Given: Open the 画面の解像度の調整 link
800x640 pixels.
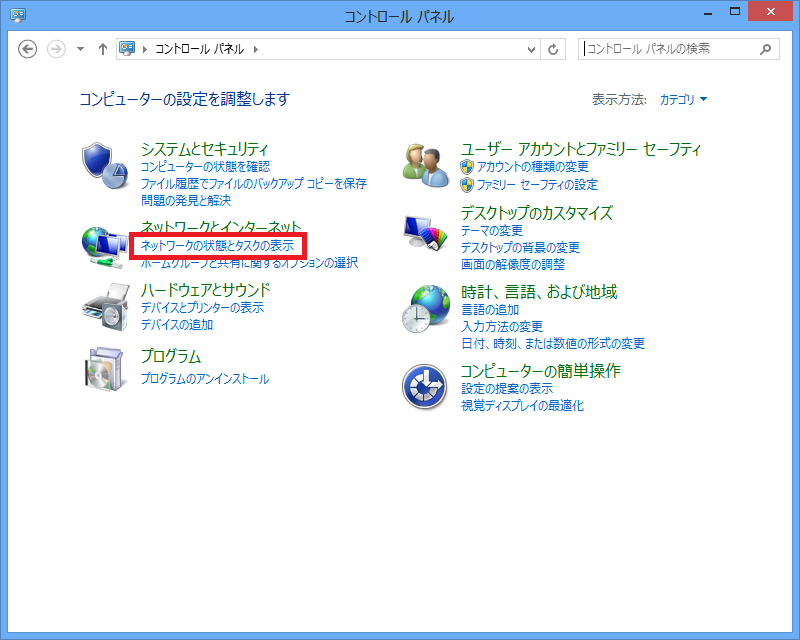Looking at the screenshot, I should pyautogui.click(x=512, y=265).
